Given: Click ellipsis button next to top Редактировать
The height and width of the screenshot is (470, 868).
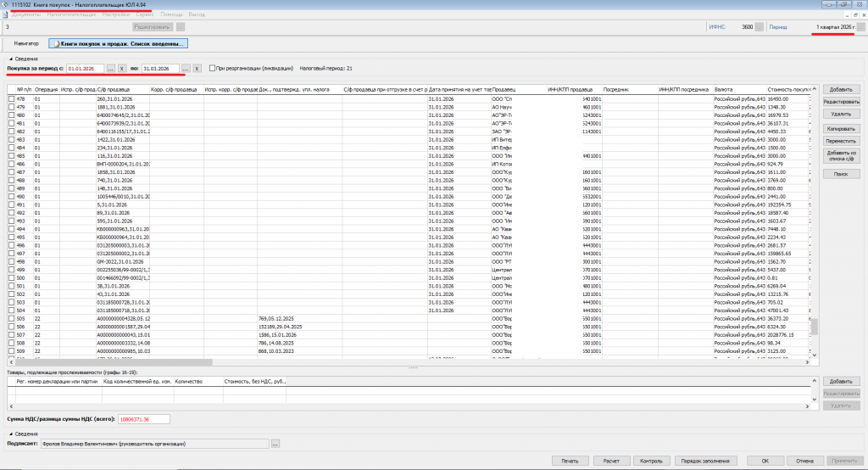Looking at the screenshot, I should pyautogui.click(x=181, y=26).
